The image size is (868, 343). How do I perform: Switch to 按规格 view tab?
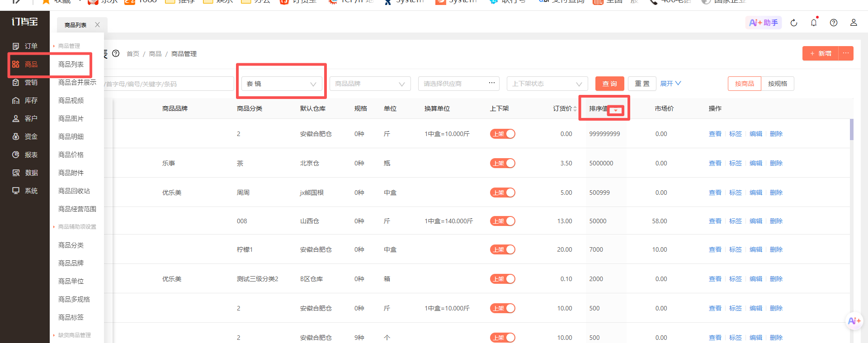pyautogui.click(x=778, y=84)
